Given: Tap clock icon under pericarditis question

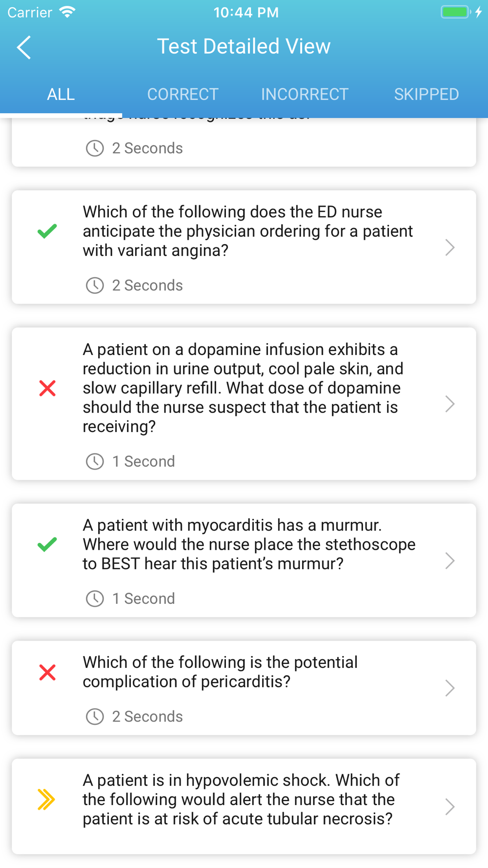Looking at the screenshot, I should click(x=95, y=717).
